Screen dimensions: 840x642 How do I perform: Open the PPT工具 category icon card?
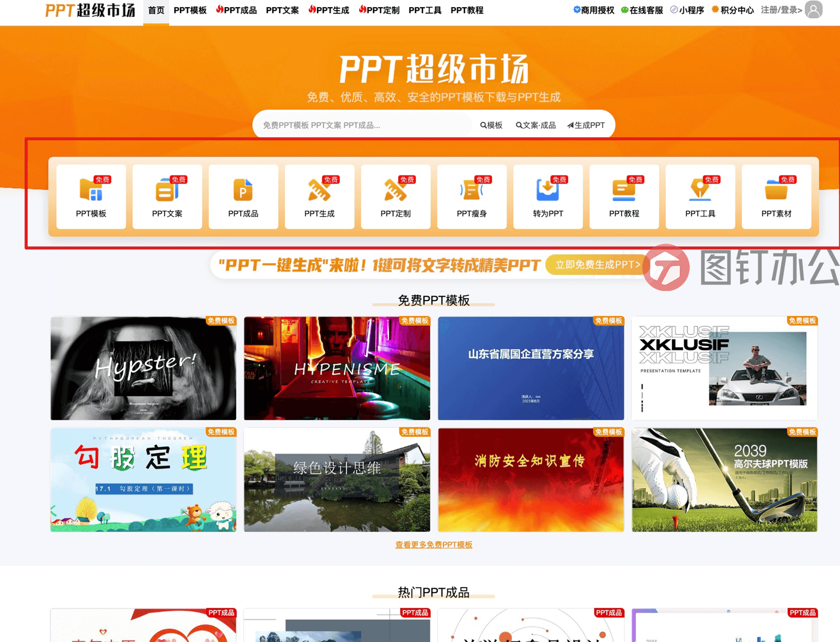point(700,197)
